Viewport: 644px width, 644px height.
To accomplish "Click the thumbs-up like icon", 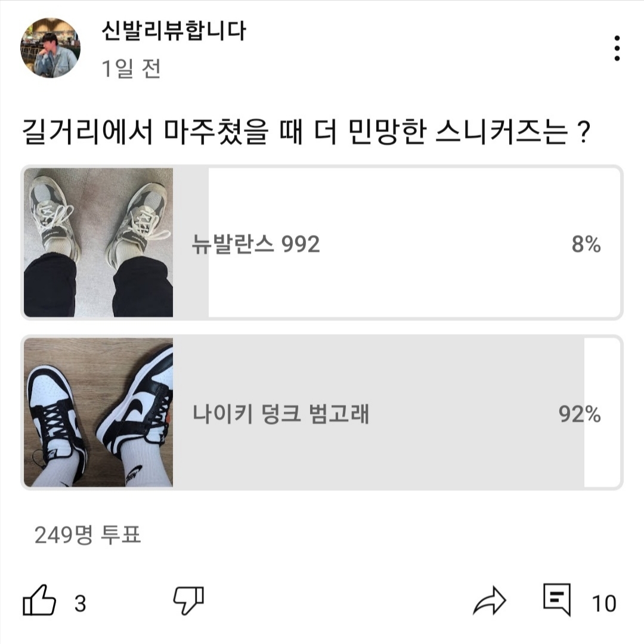I will click(39, 600).
